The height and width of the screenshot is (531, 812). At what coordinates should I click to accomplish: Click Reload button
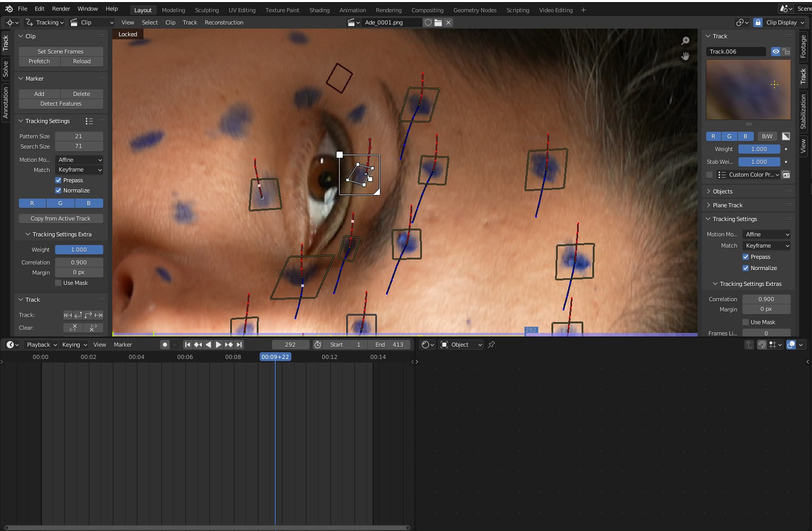coord(82,61)
